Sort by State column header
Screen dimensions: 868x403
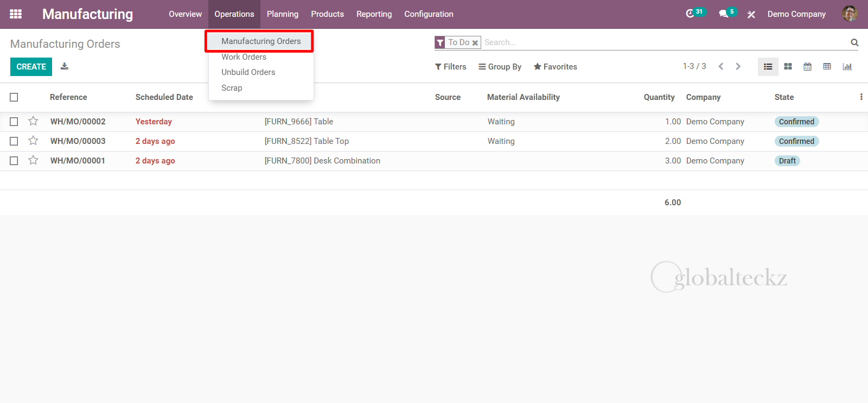[784, 97]
